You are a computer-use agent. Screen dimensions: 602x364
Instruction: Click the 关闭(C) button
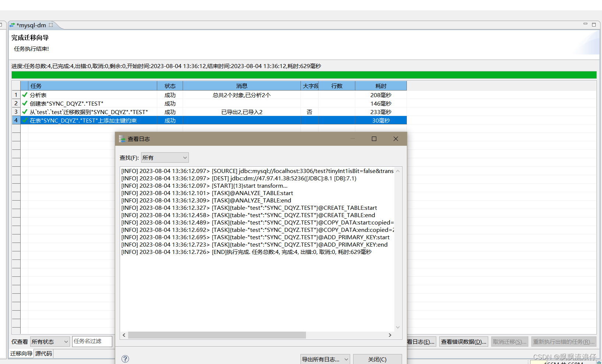(377, 359)
